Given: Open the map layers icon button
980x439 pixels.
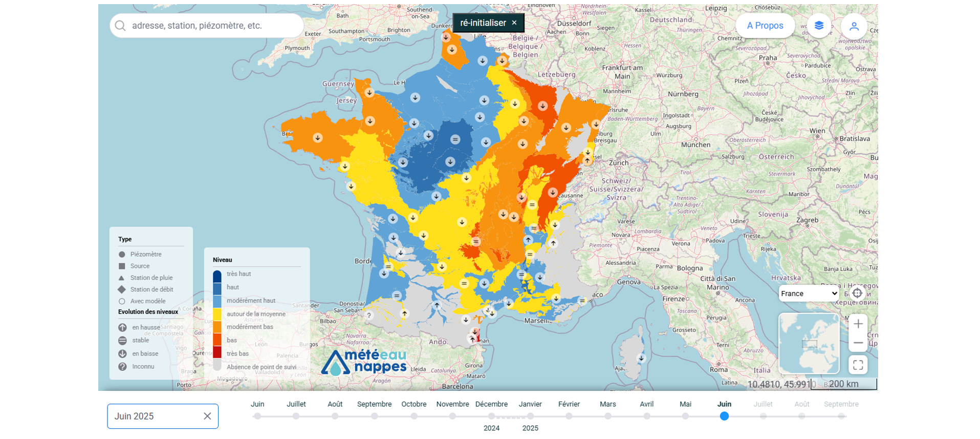Looking at the screenshot, I should point(819,26).
